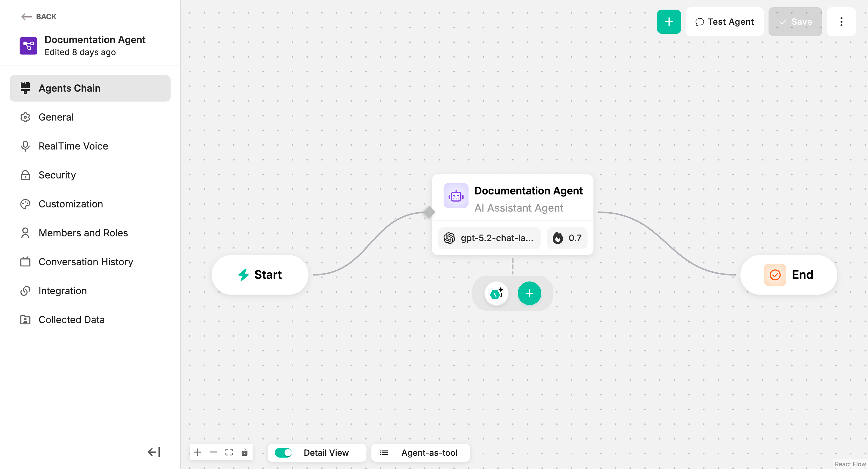The width and height of the screenshot is (868, 469).
Task: Open Members and Roles
Action: point(83,233)
